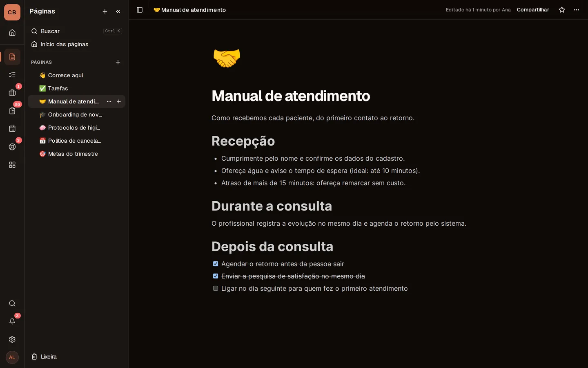Open the apps grid icon
Screen dimensions: 588x368
(x=12, y=165)
